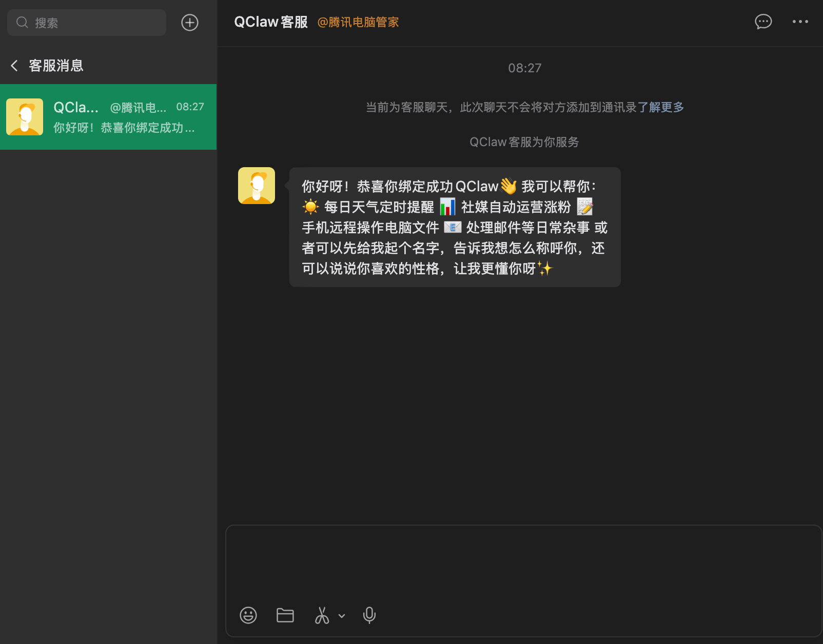Click the search magnifier icon
The image size is (823, 644).
point(22,23)
